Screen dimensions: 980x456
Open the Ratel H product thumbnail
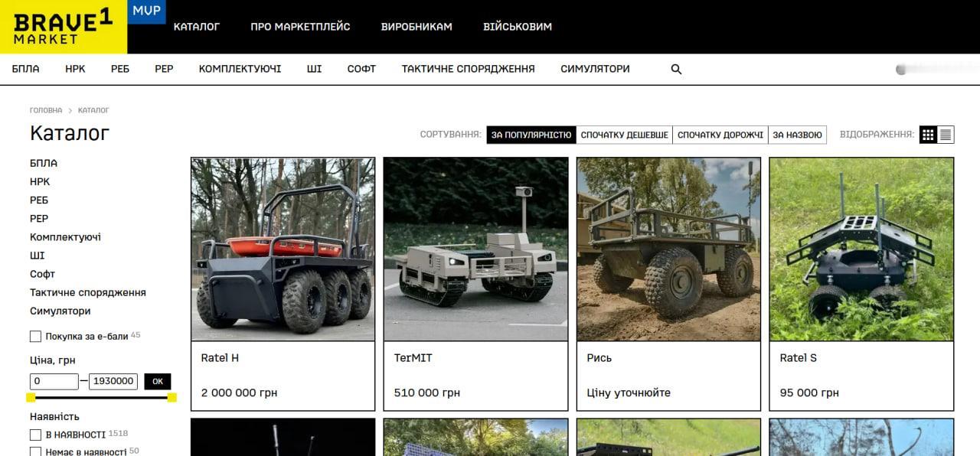point(283,249)
